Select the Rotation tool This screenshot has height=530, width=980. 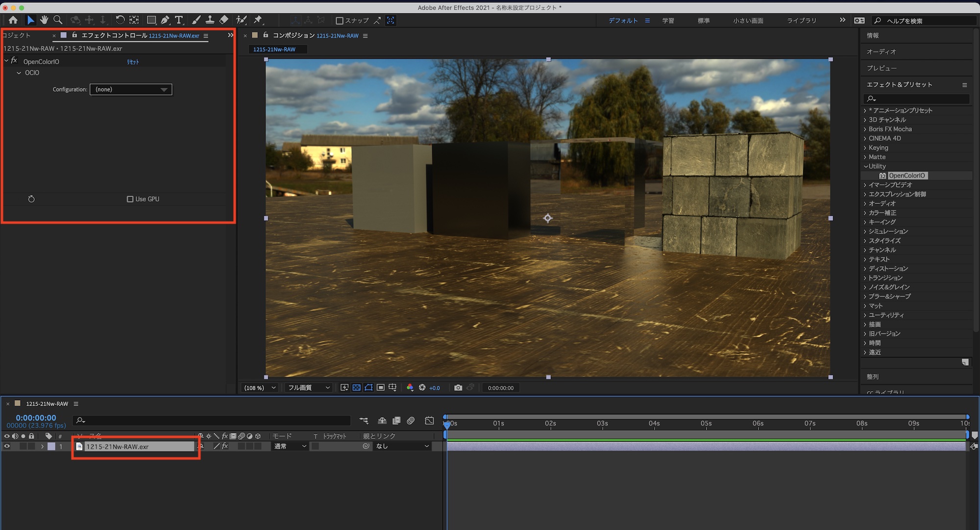(120, 20)
